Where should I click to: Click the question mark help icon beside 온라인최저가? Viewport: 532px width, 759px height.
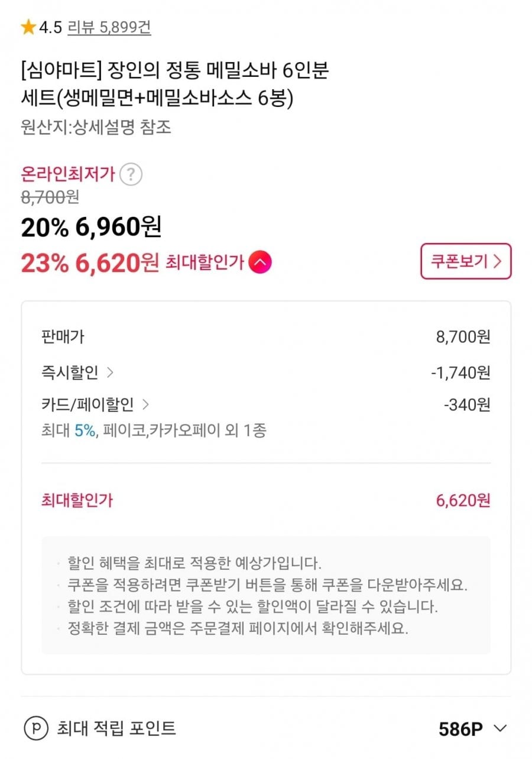tap(131, 175)
